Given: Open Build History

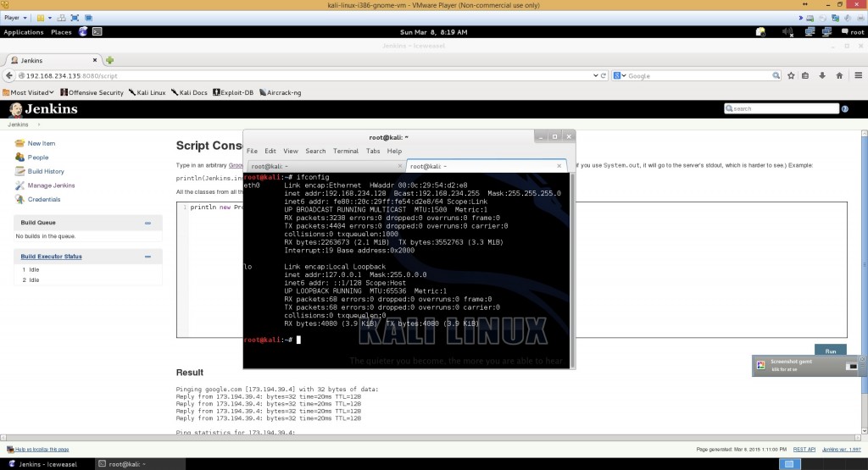Looking at the screenshot, I should (46, 171).
